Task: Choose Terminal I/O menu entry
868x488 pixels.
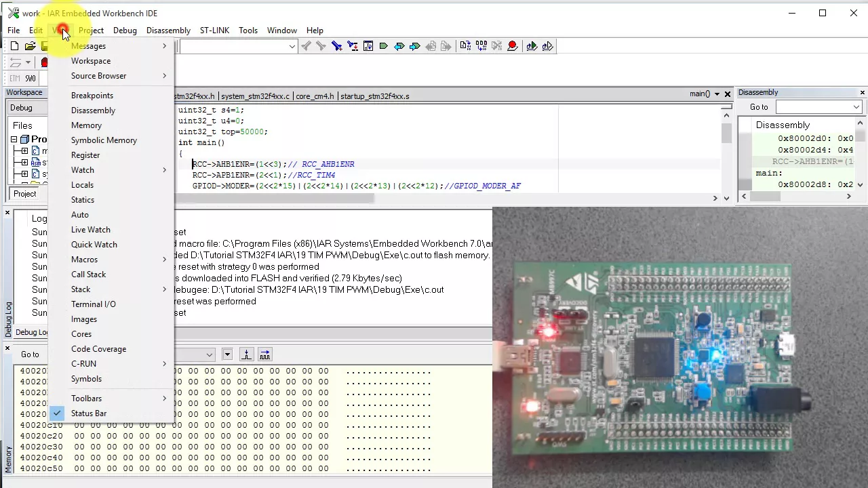Action: pyautogui.click(x=111, y=304)
